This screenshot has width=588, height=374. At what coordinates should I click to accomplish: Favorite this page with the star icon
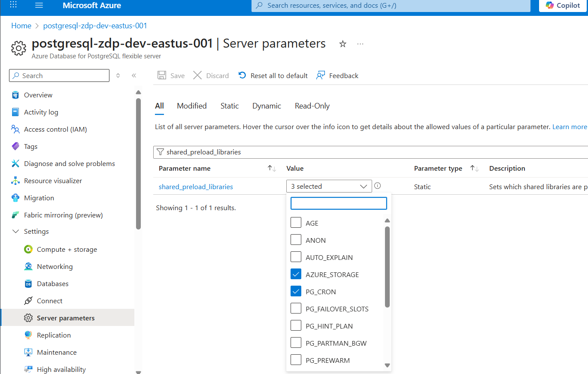coord(342,44)
